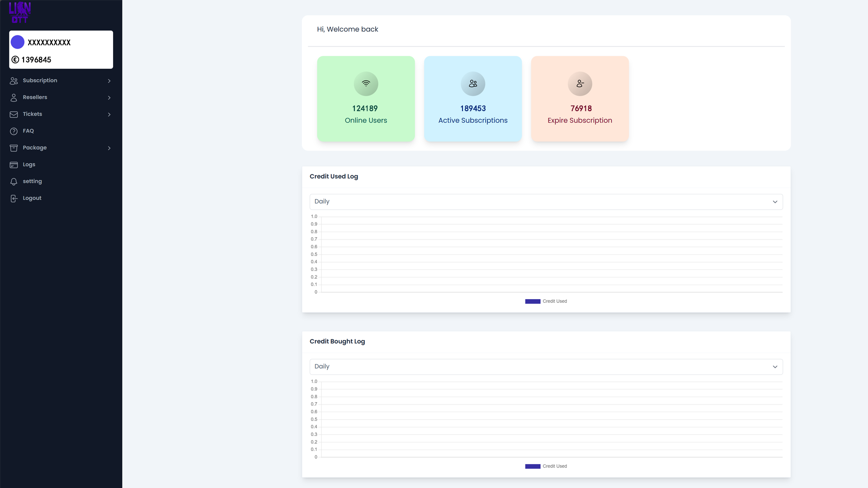Image resolution: width=868 pixels, height=488 pixels.
Task: Click the FAQ question mark icon
Action: [14, 131]
